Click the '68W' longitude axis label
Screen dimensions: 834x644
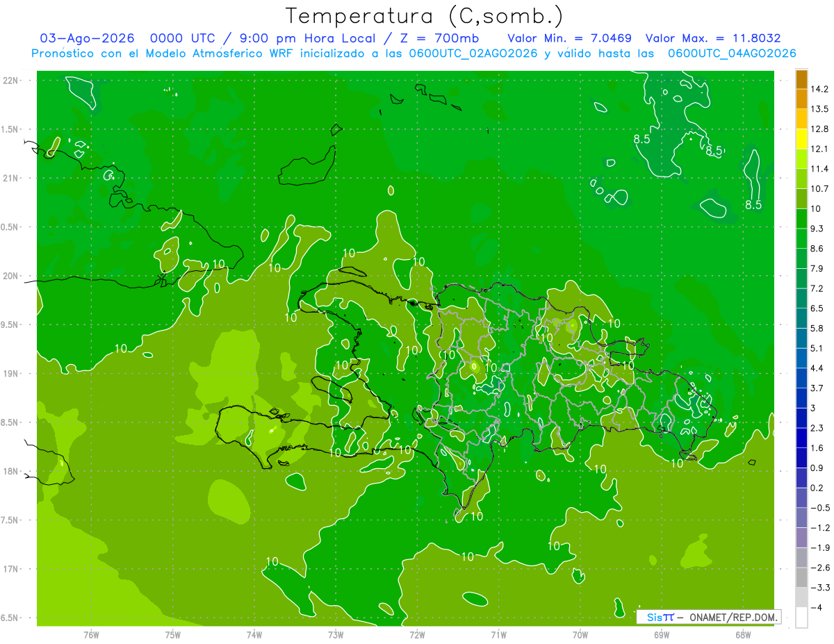point(743,634)
